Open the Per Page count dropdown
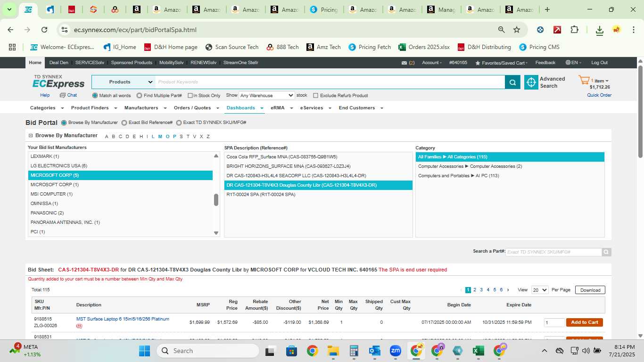 [539, 290]
